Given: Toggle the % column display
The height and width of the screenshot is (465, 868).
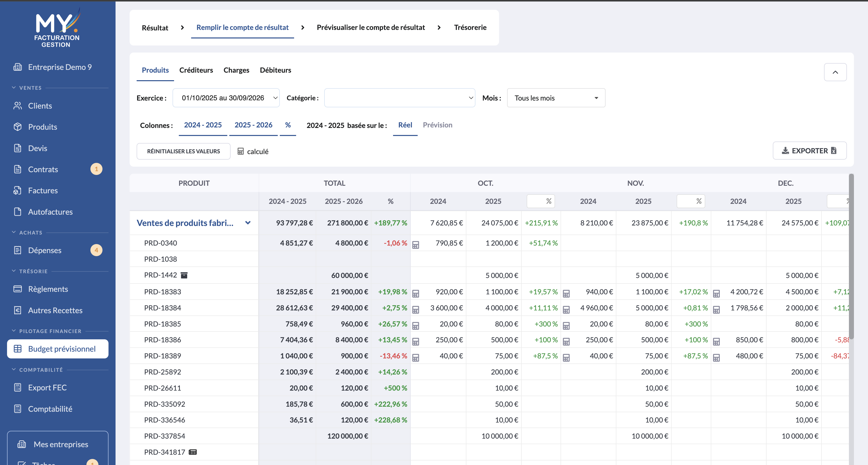Looking at the screenshot, I should [x=288, y=125].
